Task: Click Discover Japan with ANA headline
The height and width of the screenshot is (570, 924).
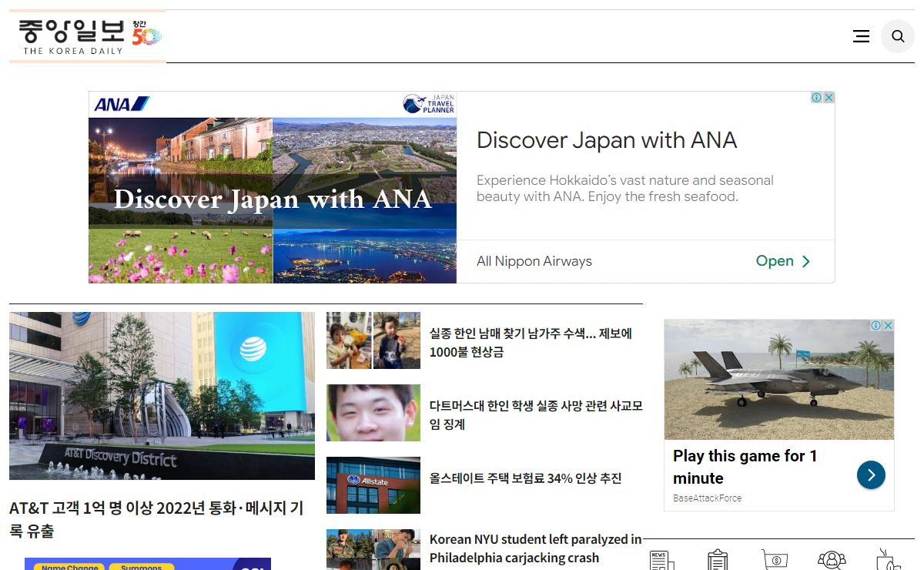Action: click(x=607, y=140)
